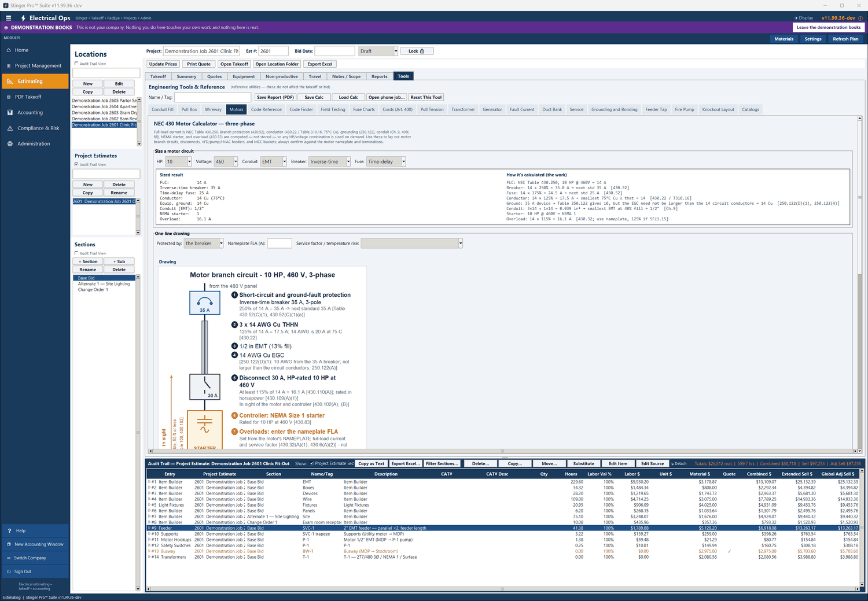868x601 pixels.
Task: Click the Export Excel... audit trail button
Action: [405, 463]
